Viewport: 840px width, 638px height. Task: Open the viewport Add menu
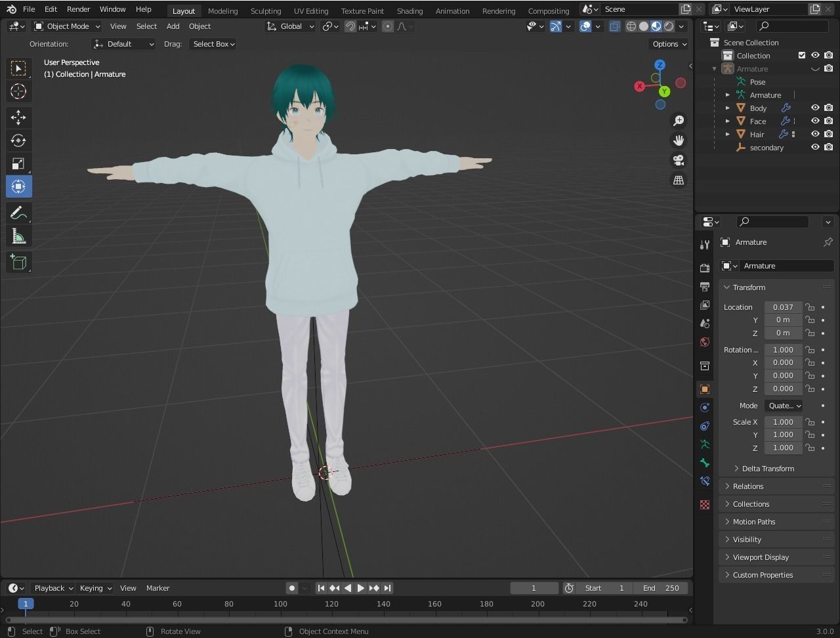coord(173,26)
